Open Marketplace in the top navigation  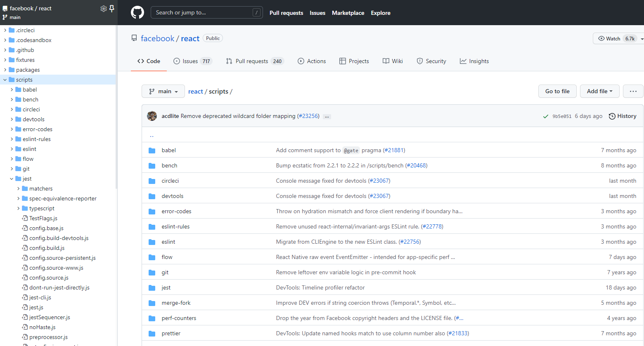pos(348,13)
